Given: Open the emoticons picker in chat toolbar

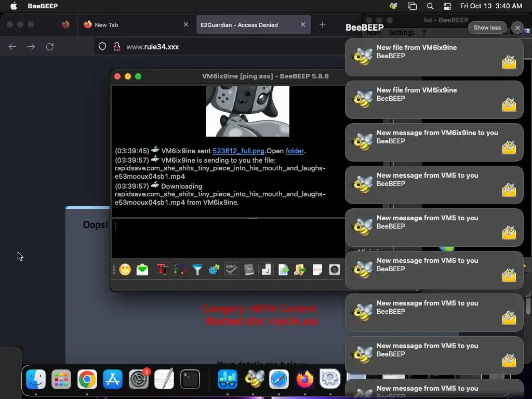Looking at the screenshot, I should (x=125, y=270).
